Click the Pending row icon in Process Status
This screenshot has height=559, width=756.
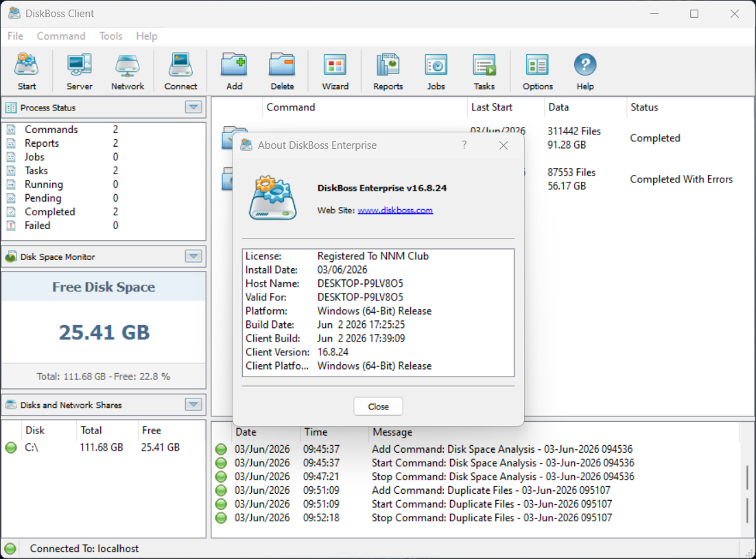tap(11, 198)
